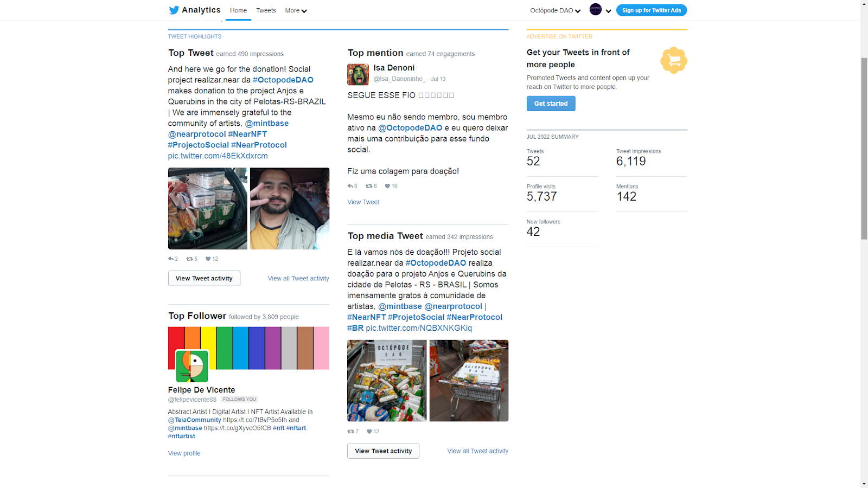The width and height of the screenshot is (868, 488).
Task: Click the @Isa_Danoninho_ handle
Action: tap(400, 79)
